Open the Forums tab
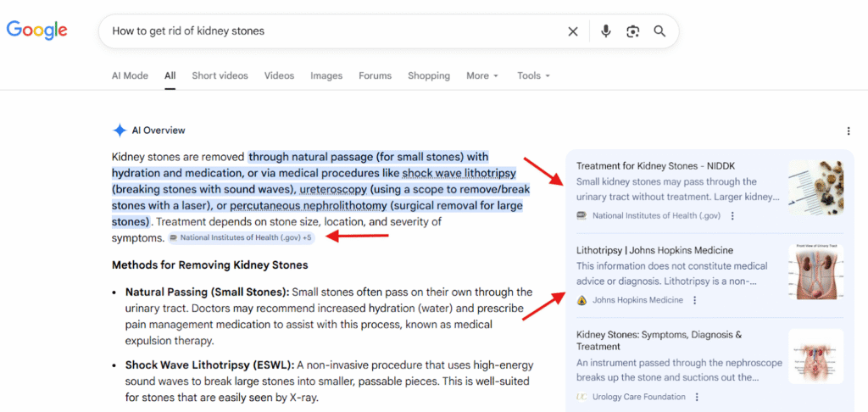 (x=375, y=75)
